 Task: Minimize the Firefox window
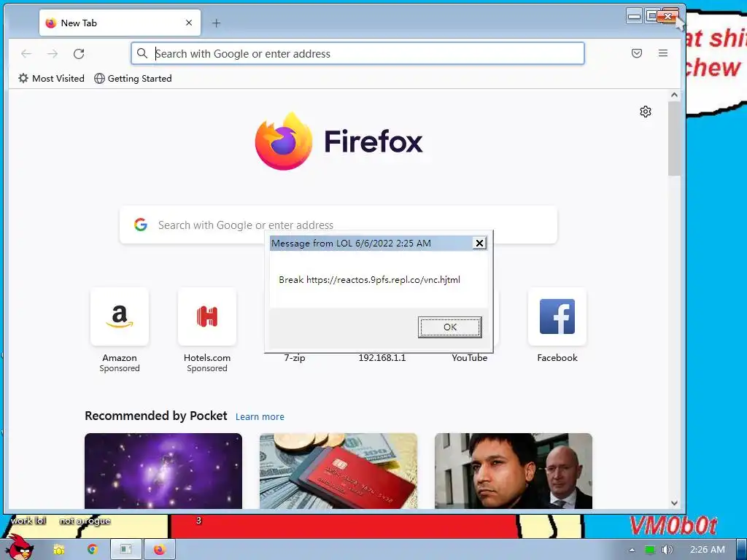634,17
